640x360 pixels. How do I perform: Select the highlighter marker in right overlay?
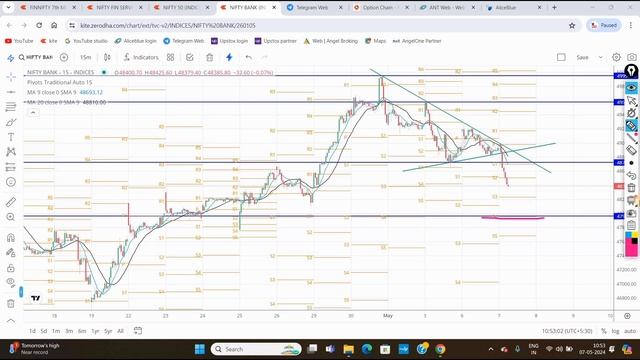coord(631,126)
